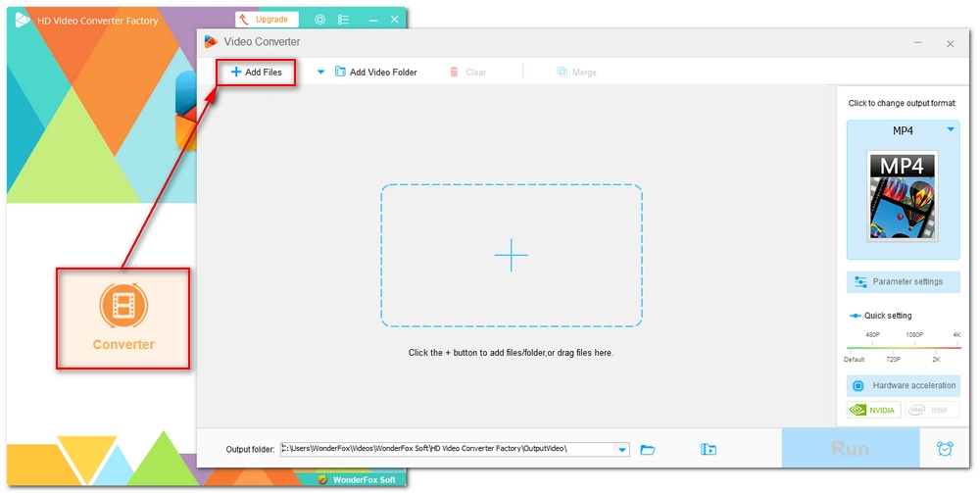Enable Intel acceleration

931,410
